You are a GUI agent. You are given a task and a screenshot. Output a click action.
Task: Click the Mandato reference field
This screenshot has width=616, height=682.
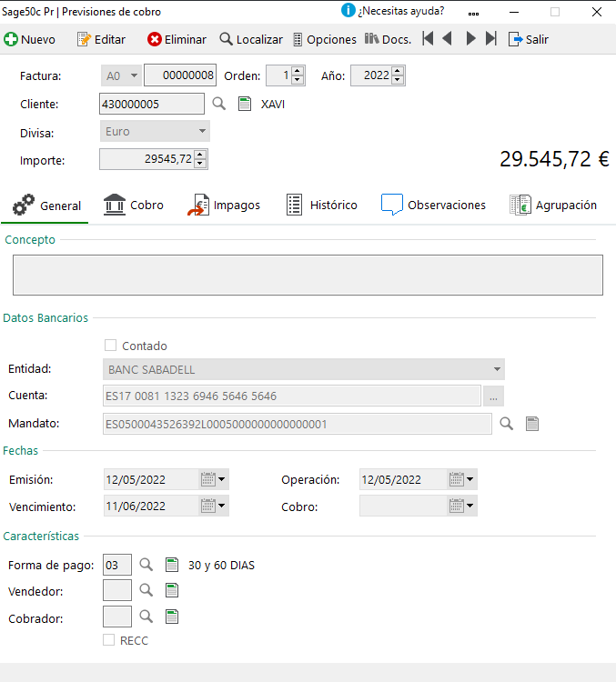click(298, 424)
